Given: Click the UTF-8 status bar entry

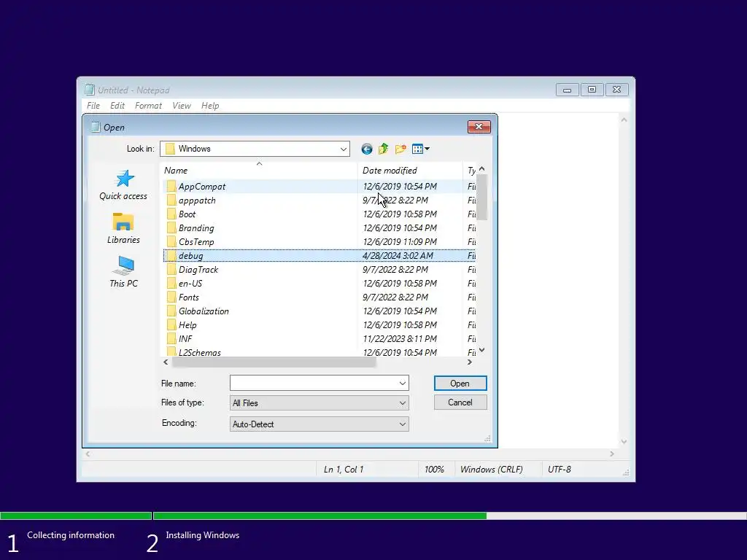Looking at the screenshot, I should [560, 469].
